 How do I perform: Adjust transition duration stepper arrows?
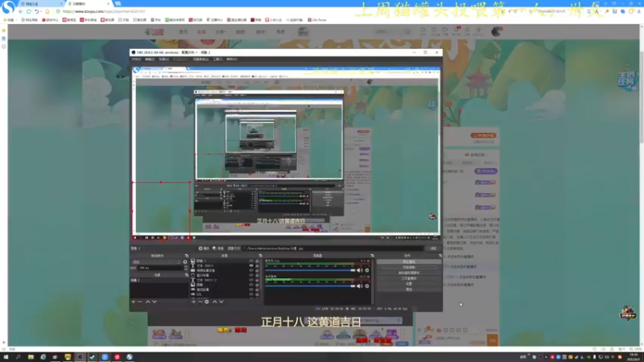tap(185, 268)
